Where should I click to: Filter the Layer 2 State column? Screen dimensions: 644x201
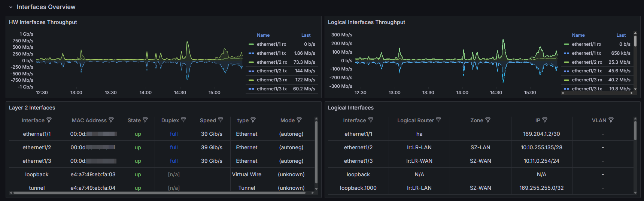pyautogui.click(x=145, y=120)
